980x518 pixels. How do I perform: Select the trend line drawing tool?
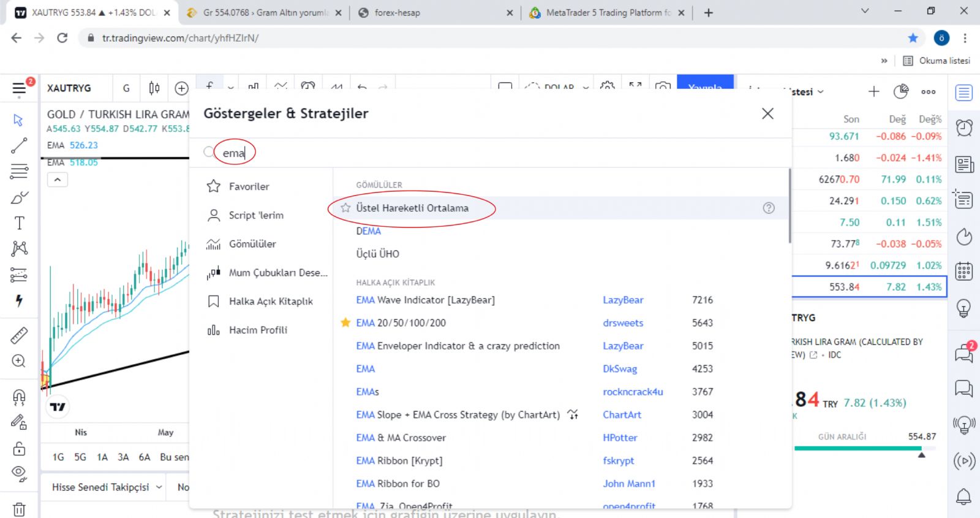19,145
